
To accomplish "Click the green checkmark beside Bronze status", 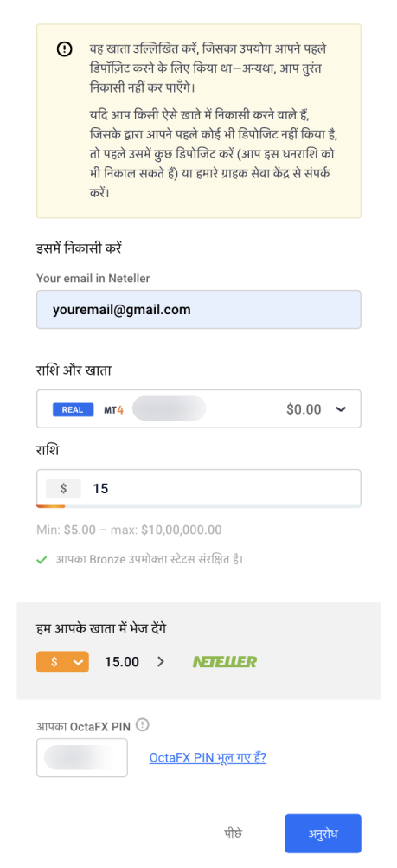I will coord(42,559).
